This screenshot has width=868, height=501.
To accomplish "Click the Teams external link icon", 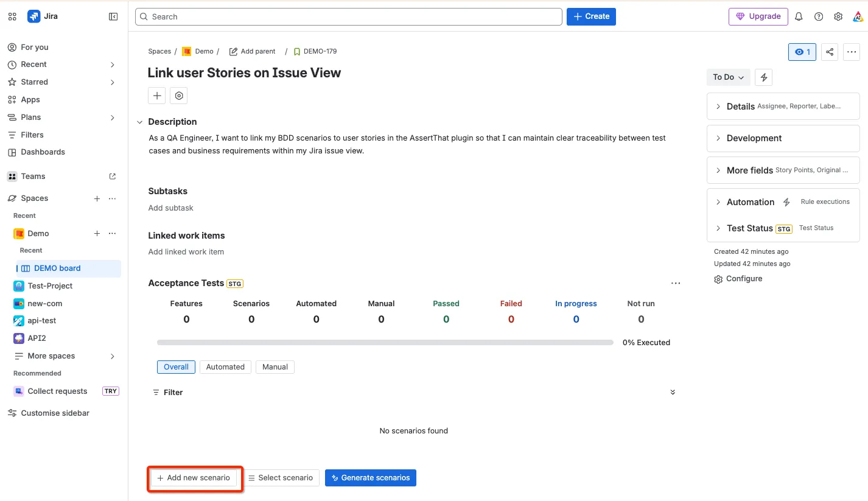I will (x=112, y=177).
